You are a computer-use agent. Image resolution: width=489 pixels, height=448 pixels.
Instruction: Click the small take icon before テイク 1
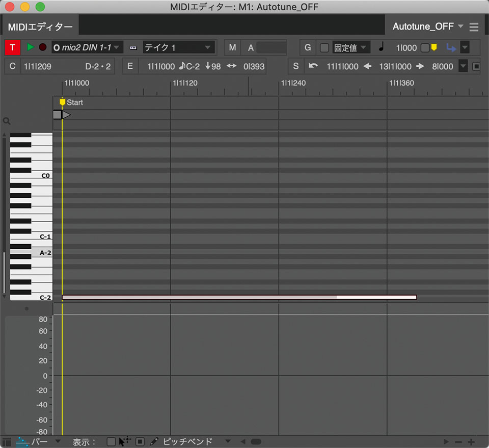click(133, 48)
